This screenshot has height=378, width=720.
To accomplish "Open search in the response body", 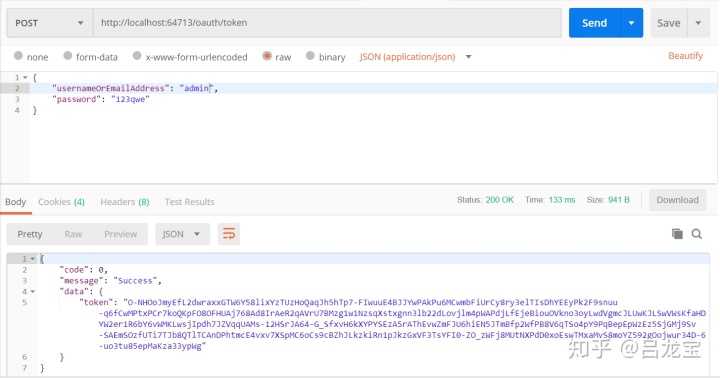I will [697, 234].
